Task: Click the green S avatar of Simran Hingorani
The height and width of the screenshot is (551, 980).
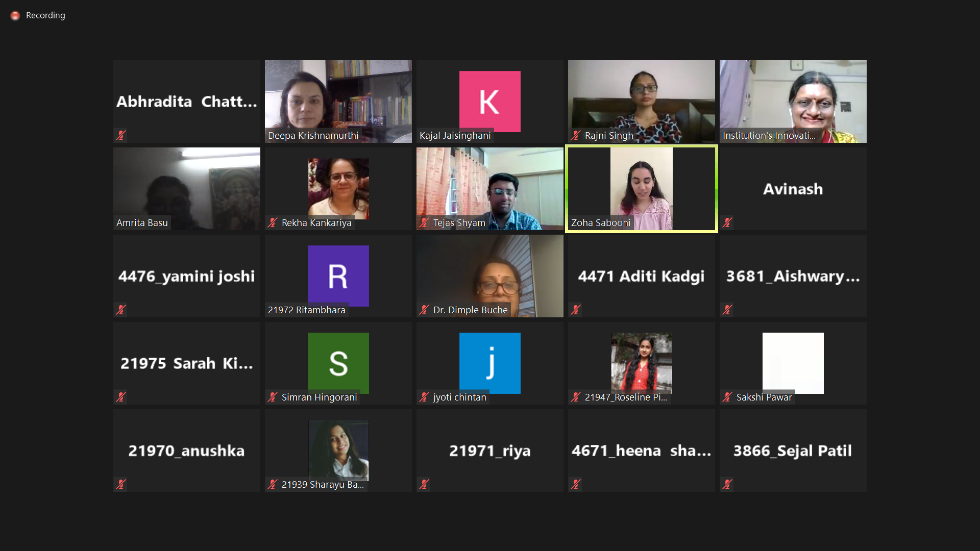Action: pos(338,363)
